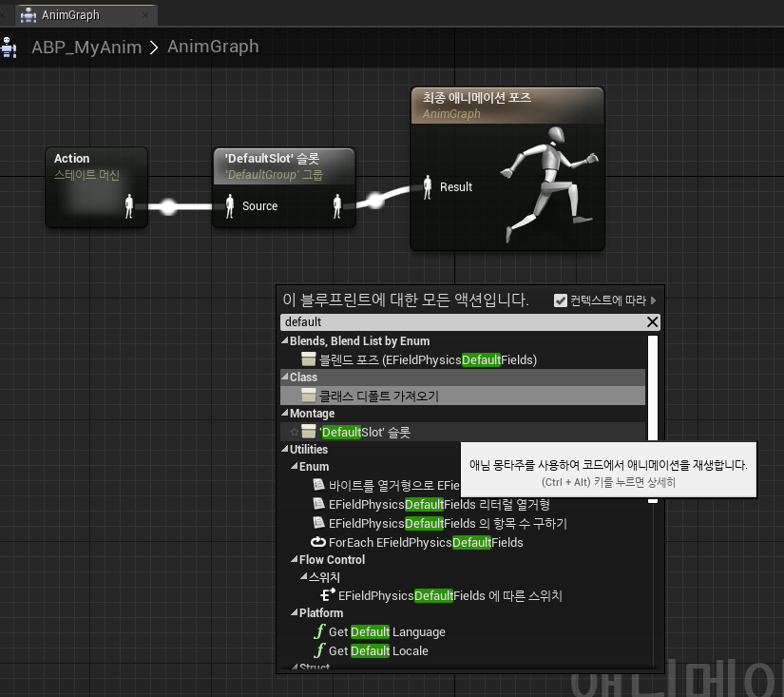Click the ForEach loop icon
The height and width of the screenshot is (697, 784).
click(x=318, y=542)
